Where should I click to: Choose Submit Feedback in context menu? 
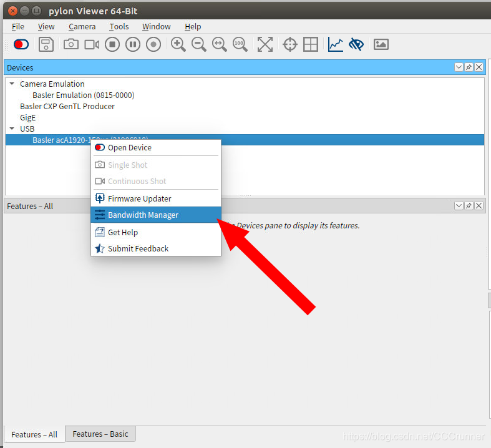(x=155, y=248)
